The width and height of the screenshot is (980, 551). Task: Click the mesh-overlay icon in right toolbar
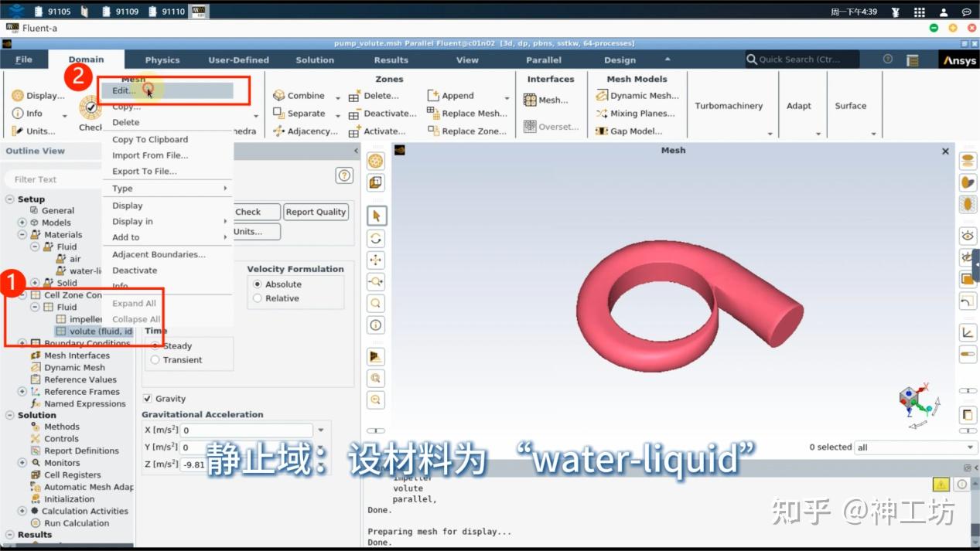tap(968, 204)
